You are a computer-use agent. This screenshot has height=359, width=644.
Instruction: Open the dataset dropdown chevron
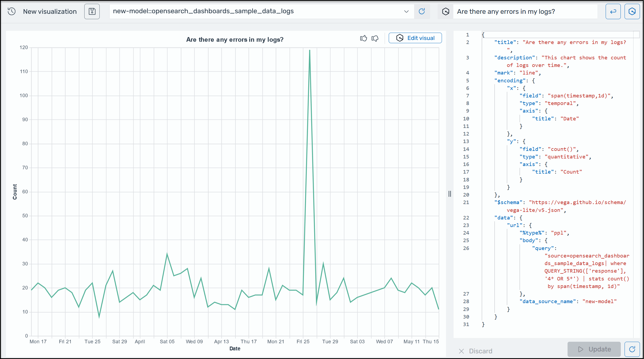[x=406, y=11]
